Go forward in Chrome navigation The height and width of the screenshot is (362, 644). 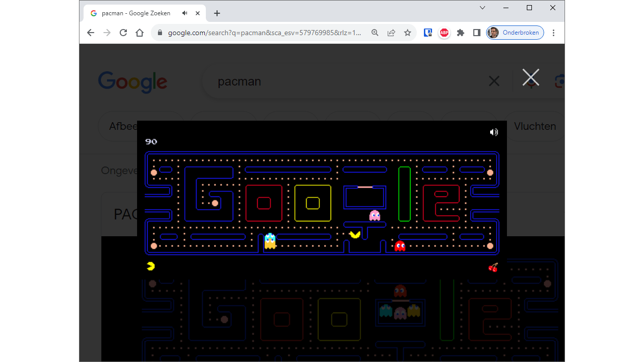point(107,33)
